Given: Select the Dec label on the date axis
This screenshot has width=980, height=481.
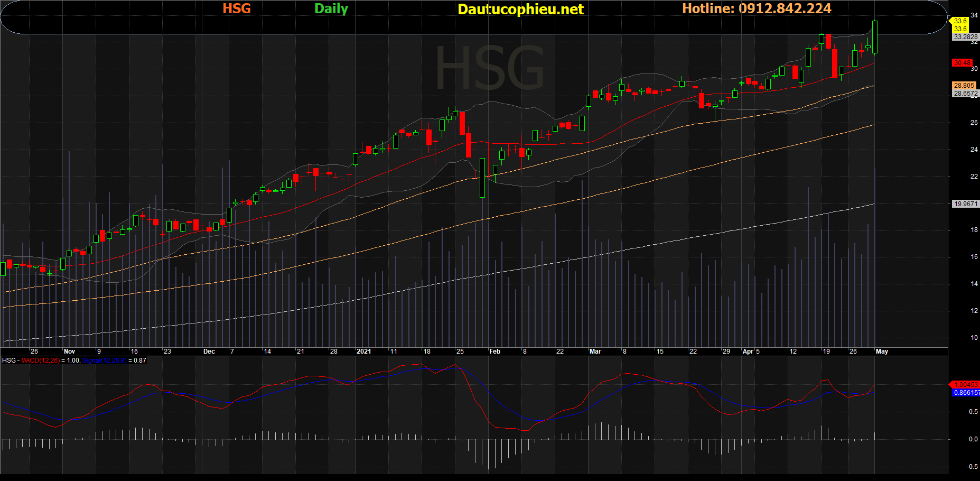Looking at the screenshot, I should pos(209,351).
